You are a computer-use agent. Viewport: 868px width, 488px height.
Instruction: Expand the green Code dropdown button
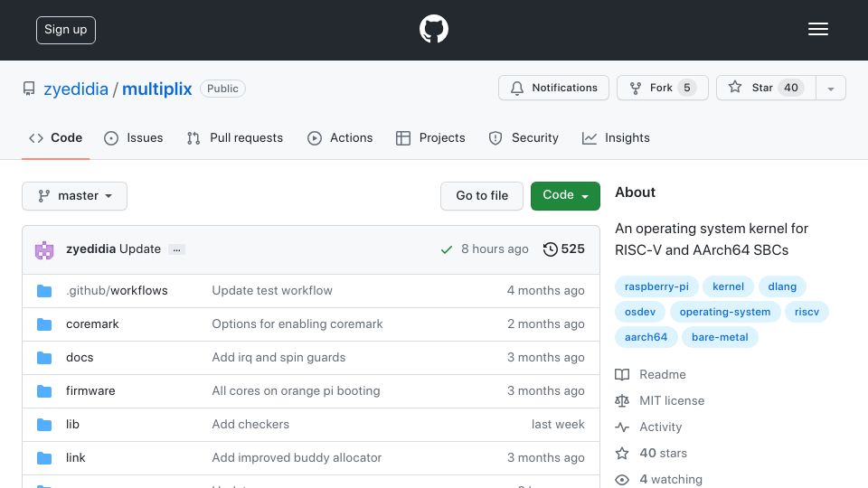565,196
